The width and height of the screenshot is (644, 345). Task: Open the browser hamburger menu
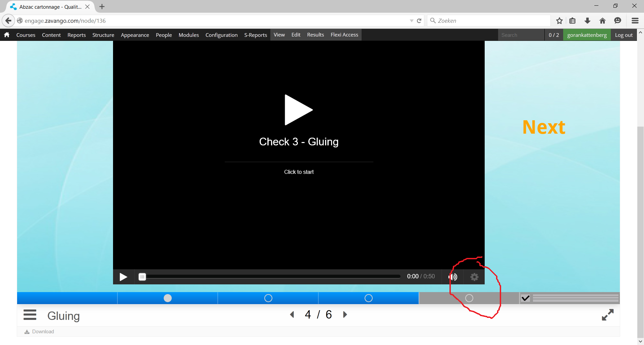pyautogui.click(x=635, y=21)
